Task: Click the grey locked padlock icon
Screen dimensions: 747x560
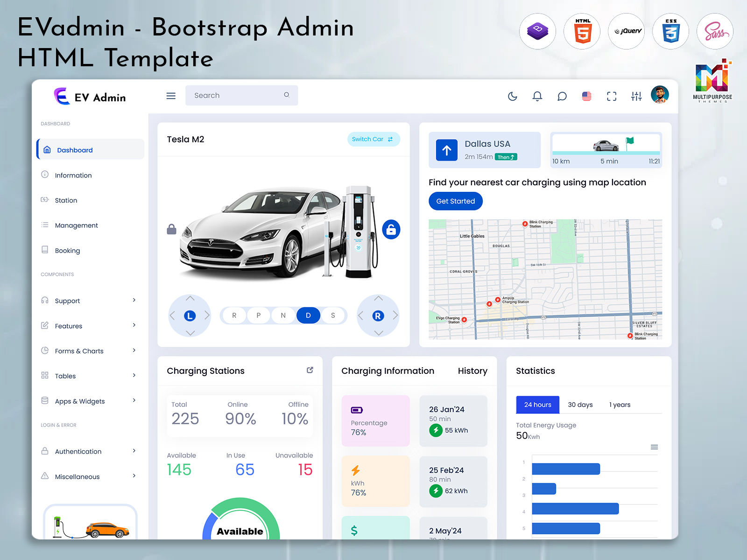Action: (x=172, y=229)
